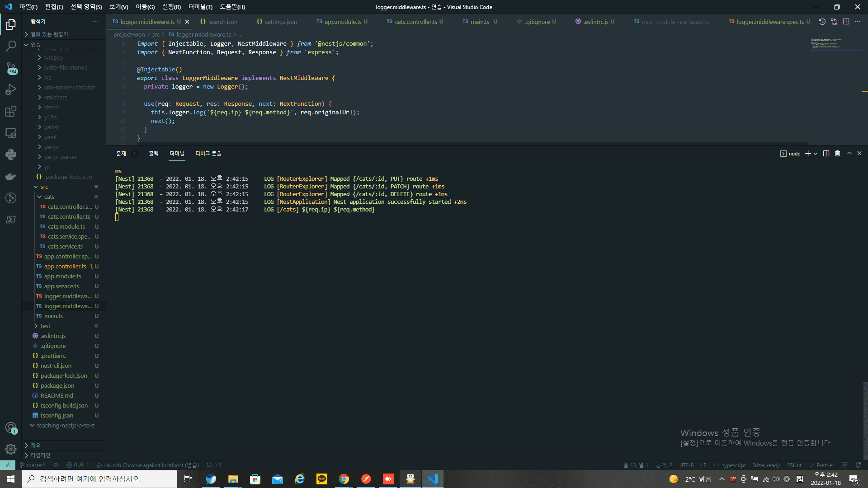Open new terminal launch profile dropdown
Viewport: 868px width, 488px height.
tap(816, 154)
